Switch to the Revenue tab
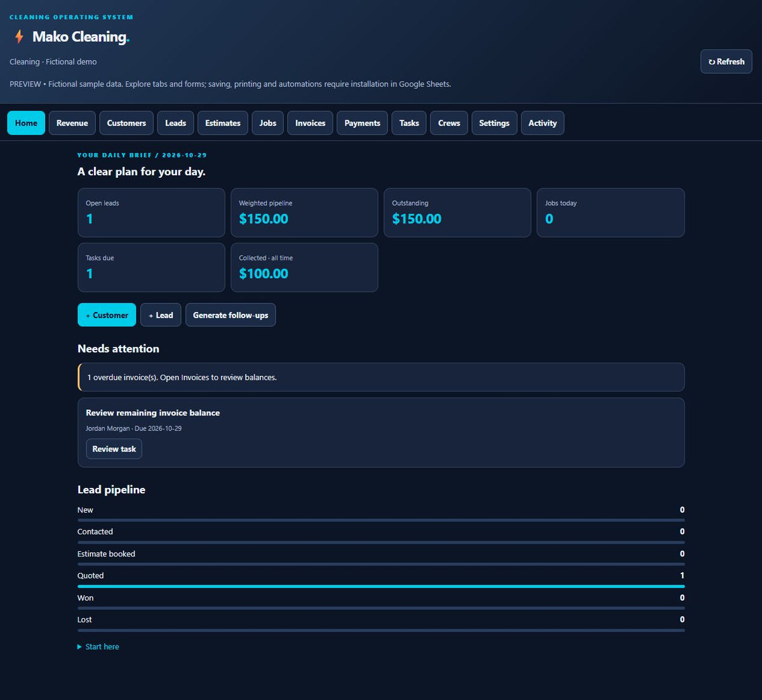762x700 pixels. [x=72, y=123]
